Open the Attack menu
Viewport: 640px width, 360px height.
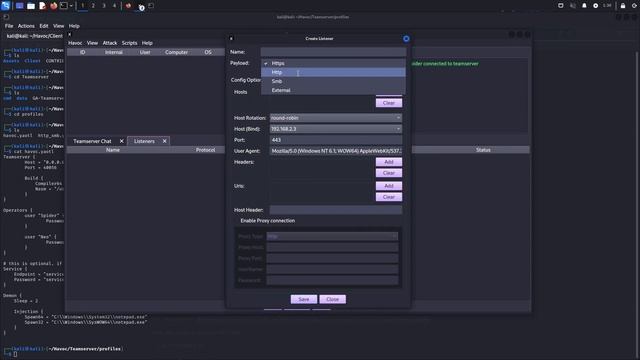pyautogui.click(x=110, y=43)
